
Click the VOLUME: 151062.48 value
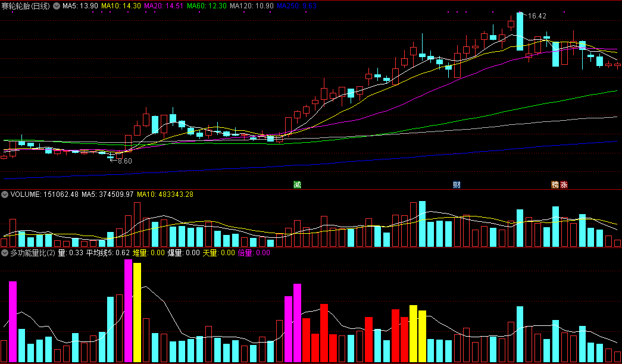tap(45, 194)
